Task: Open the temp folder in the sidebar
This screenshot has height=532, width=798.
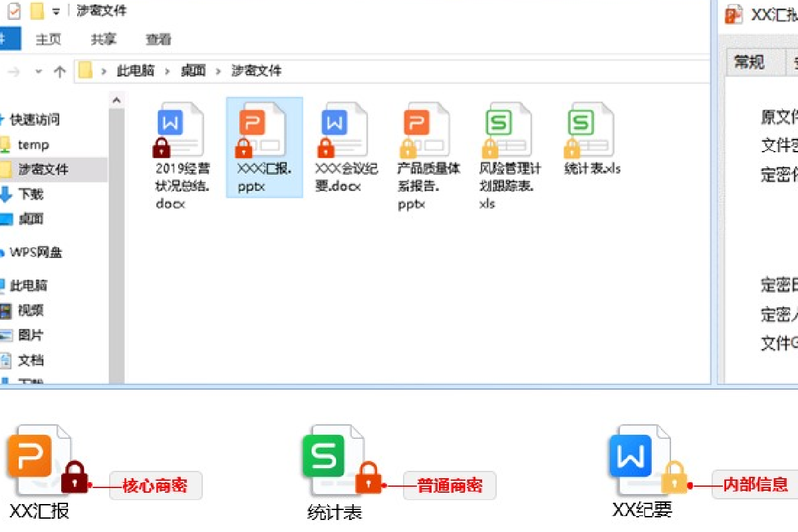Action: click(x=33, y=144)
